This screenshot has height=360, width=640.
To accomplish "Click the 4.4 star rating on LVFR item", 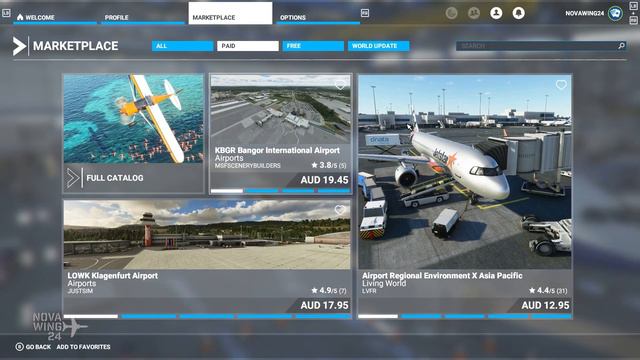I will pos(548,291).
